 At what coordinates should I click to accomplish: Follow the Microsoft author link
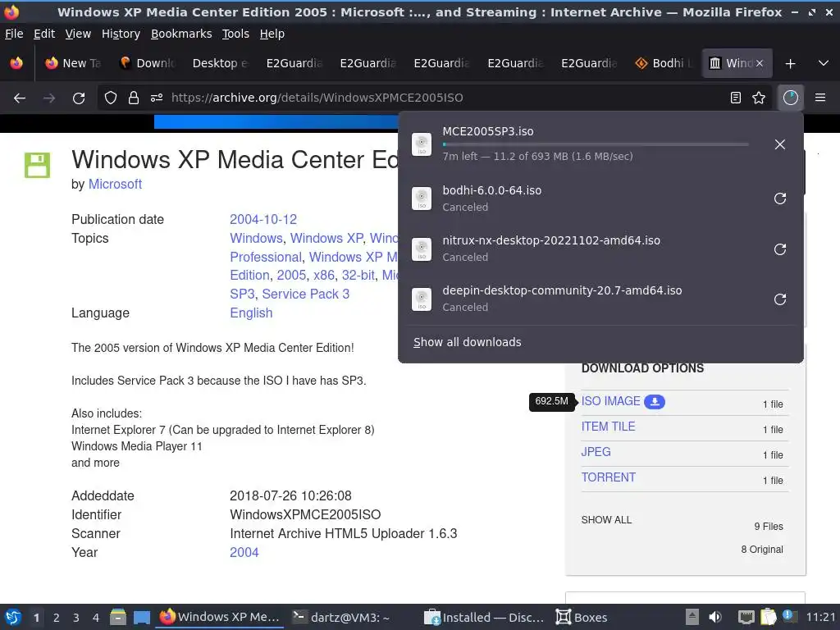point(115,185)
